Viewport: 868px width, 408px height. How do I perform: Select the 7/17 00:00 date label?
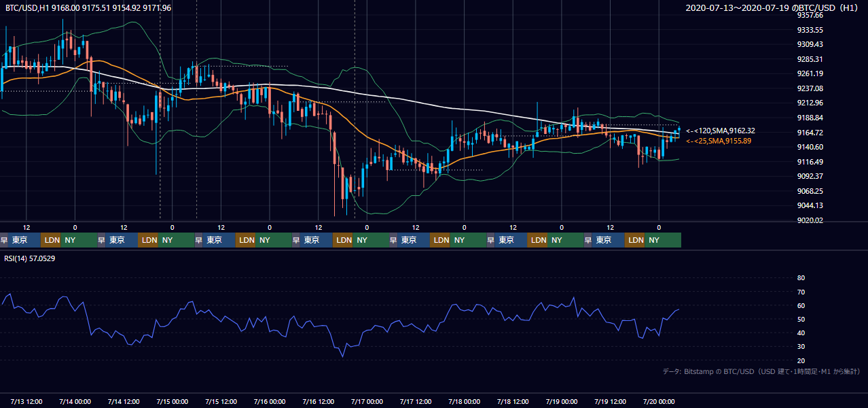(x=367, y=401)
